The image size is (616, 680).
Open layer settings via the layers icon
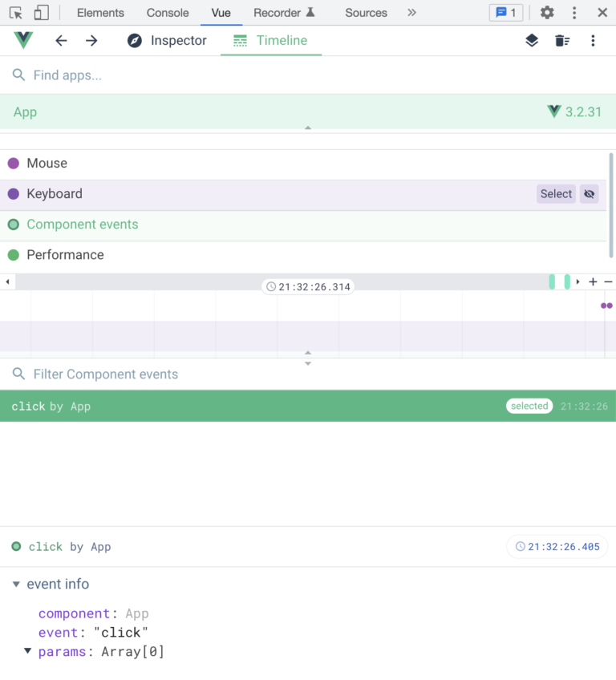[x=531, y=39]
